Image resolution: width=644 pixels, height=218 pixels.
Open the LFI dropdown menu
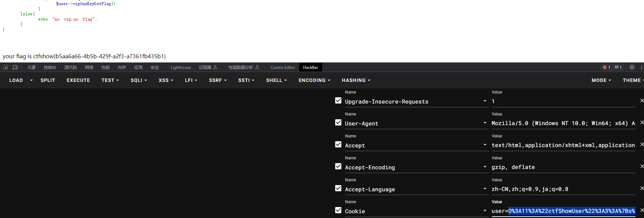coord(191,80)
